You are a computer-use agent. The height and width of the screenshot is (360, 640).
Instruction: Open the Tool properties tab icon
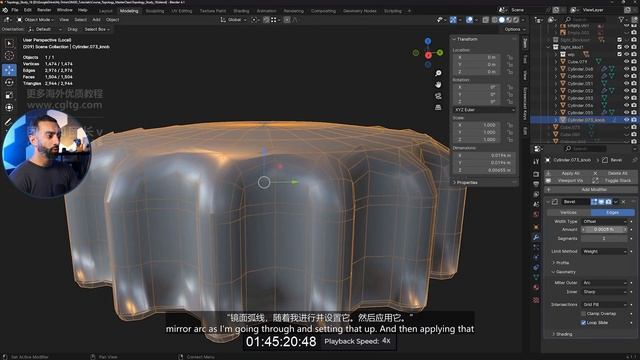click(x=536, y=162)
